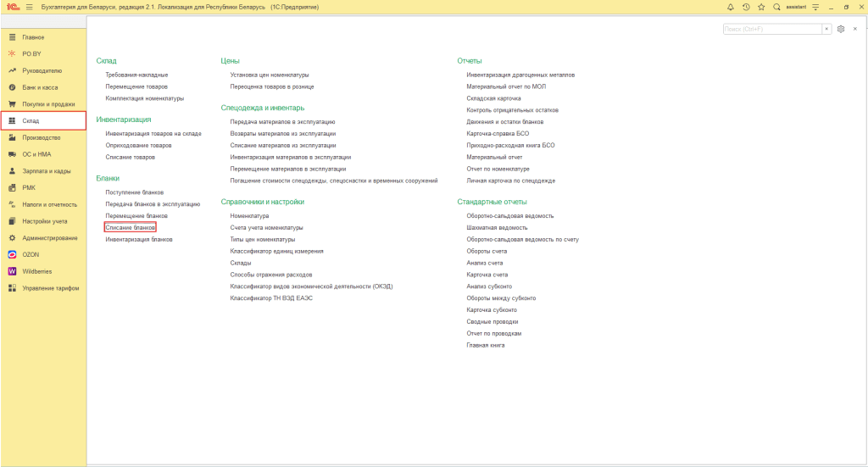
Task: Open Передача бланков в эксплуатацию
Action: [153, 204]
